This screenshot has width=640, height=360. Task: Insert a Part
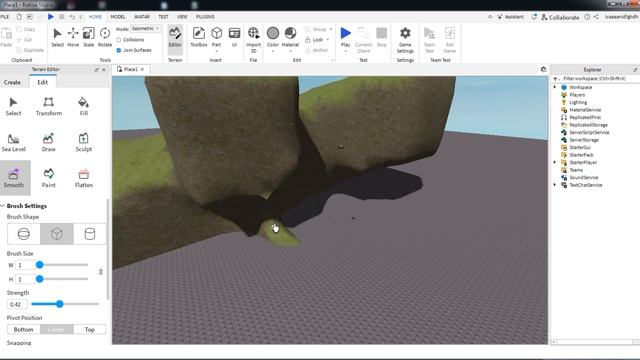click(216, 37)
